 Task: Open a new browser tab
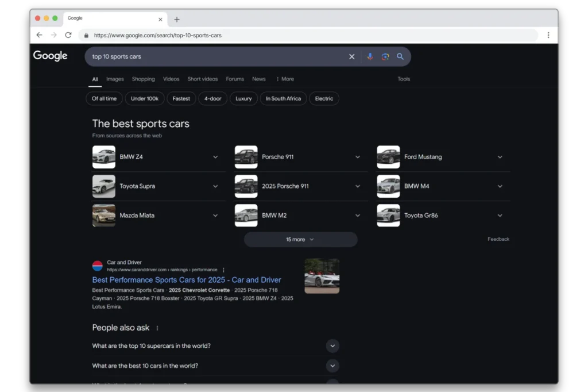(x=177, y=19)
